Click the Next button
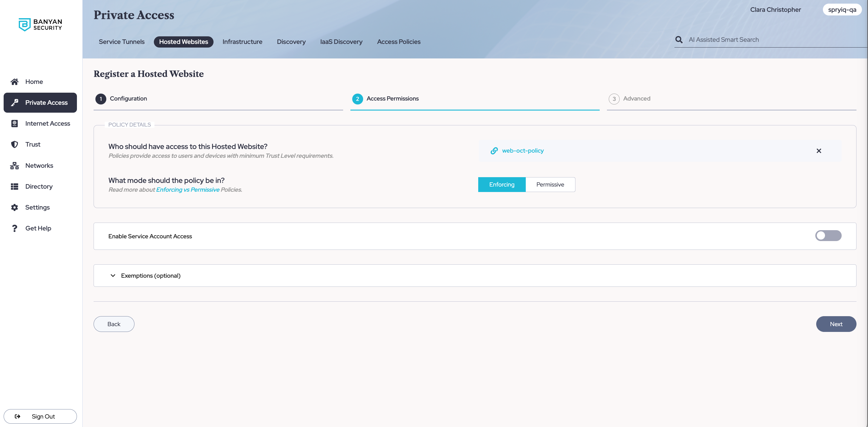Viewport: 868px width, 427px height. tap(836, 324)
